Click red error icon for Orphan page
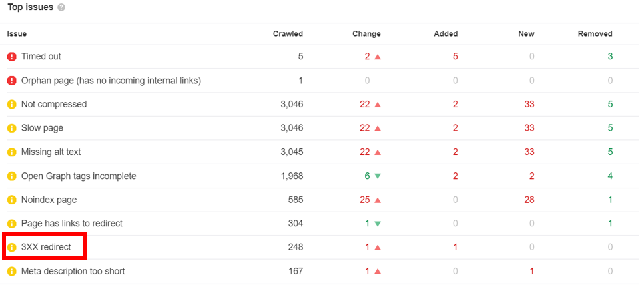The height and width of the screenshot is (287, 644). pos(11,81)
